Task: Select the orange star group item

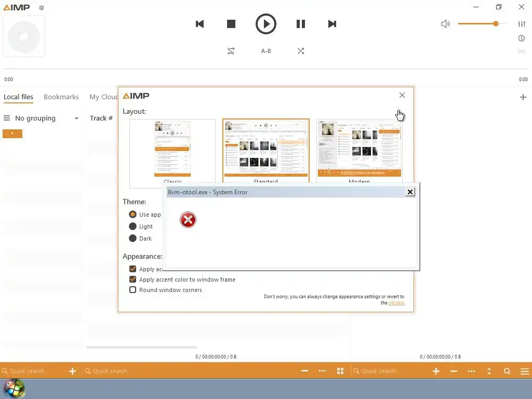Action: tap(12, 134)
